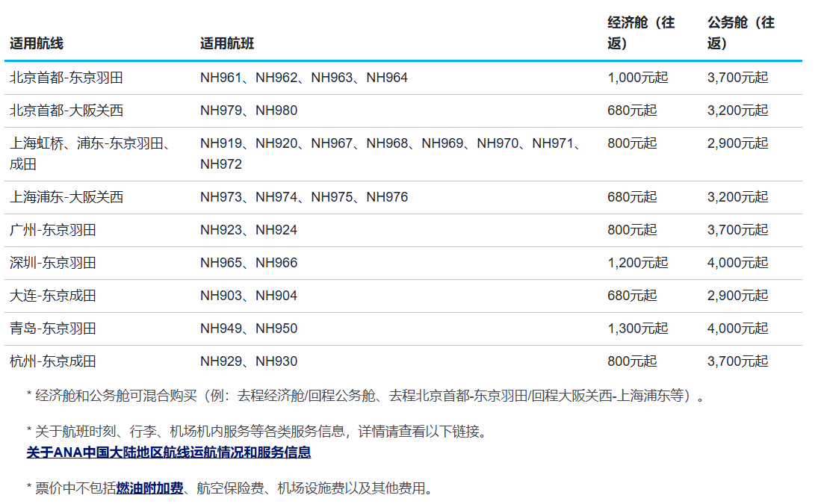Click the 公务舱(往返) column header

tap(741, 33)
